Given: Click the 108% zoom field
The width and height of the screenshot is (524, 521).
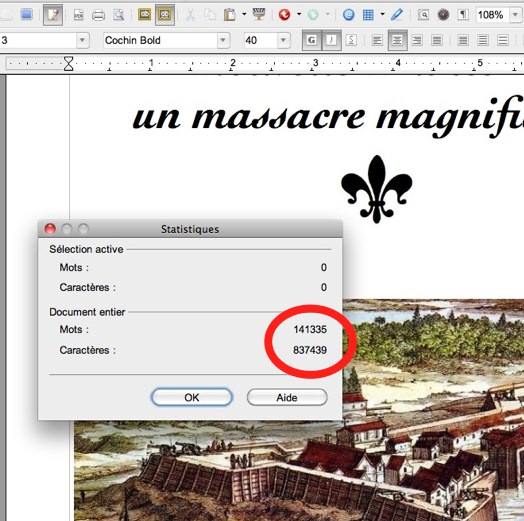Looking at the screenshot, I should [x=492, y=15].
